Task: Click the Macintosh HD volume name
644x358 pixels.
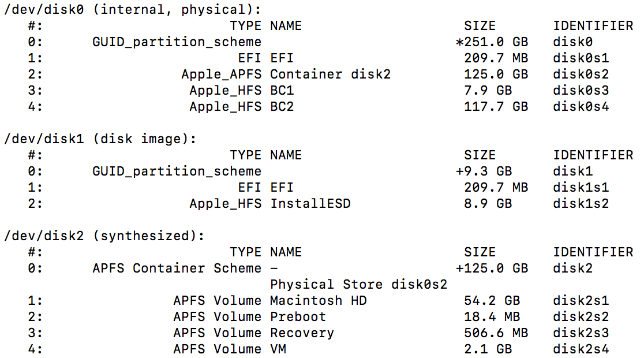Action: tap(318, 300)
